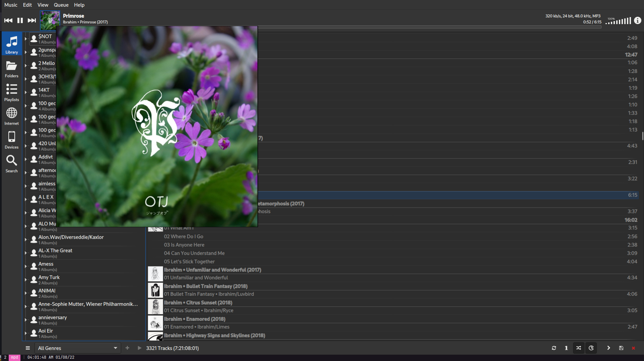This screenshot has height=361, width=644.
Task: Save the play queue
Action: [x=621, y=348]
